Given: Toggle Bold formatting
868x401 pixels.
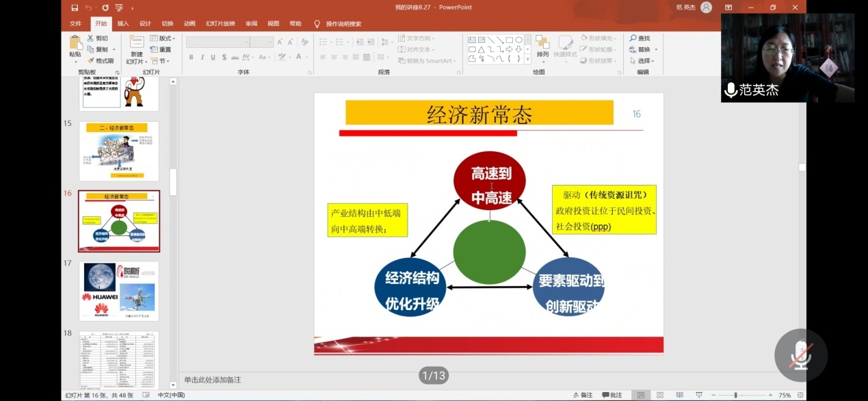Looking at the screenshot, I should coord(191,57).
